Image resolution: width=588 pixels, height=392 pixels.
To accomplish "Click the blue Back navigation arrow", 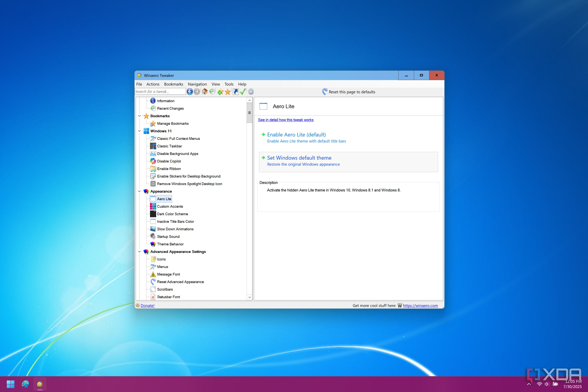I will (x=190, y=92).
